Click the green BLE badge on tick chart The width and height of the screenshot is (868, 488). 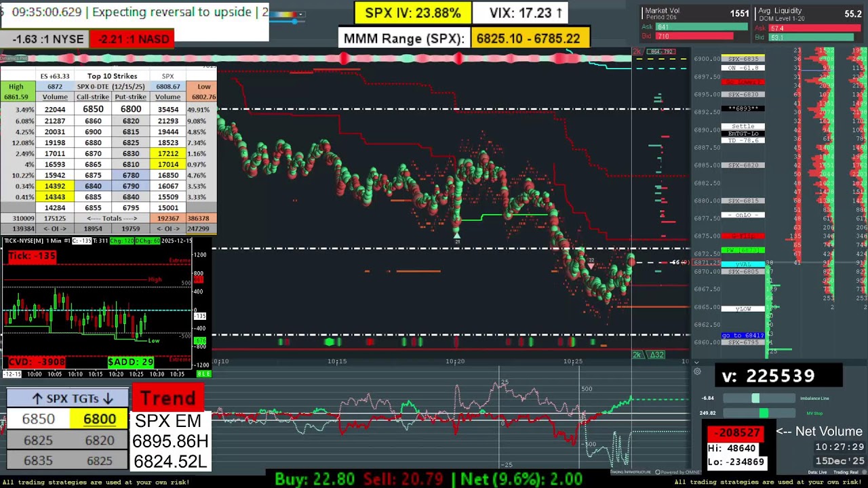tap(203, 373)
